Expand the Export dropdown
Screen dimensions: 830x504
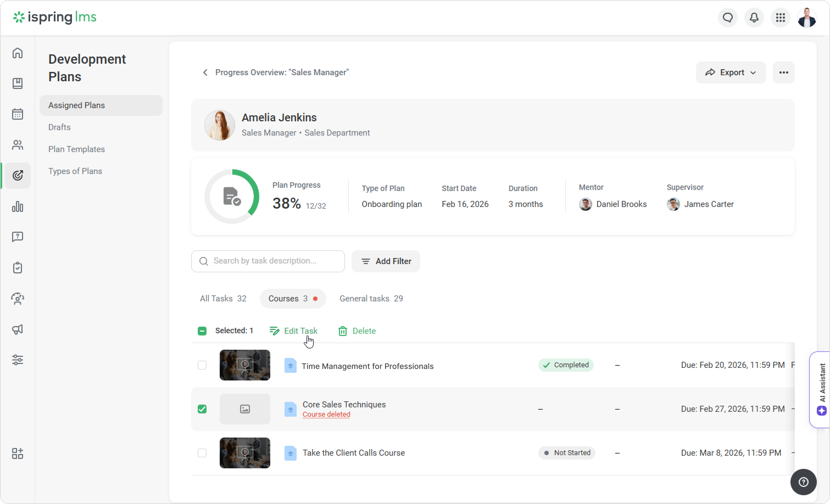coord(731,72)
